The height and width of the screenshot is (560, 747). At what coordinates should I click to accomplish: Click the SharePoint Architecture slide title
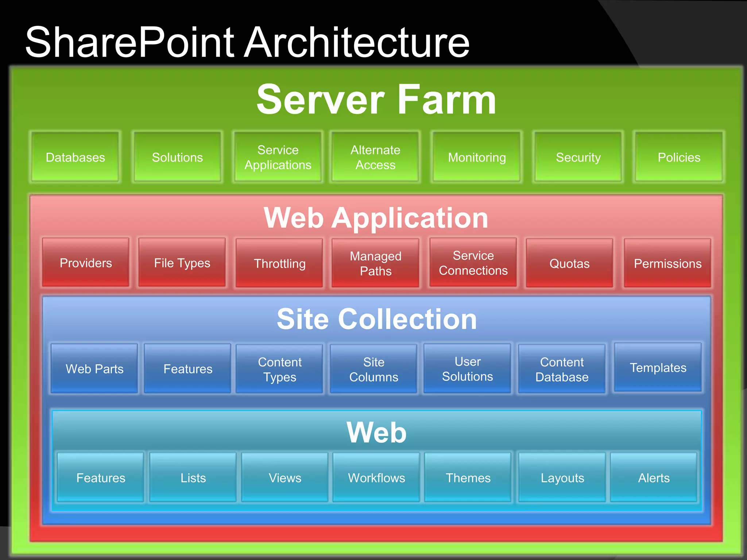[247, 42]
